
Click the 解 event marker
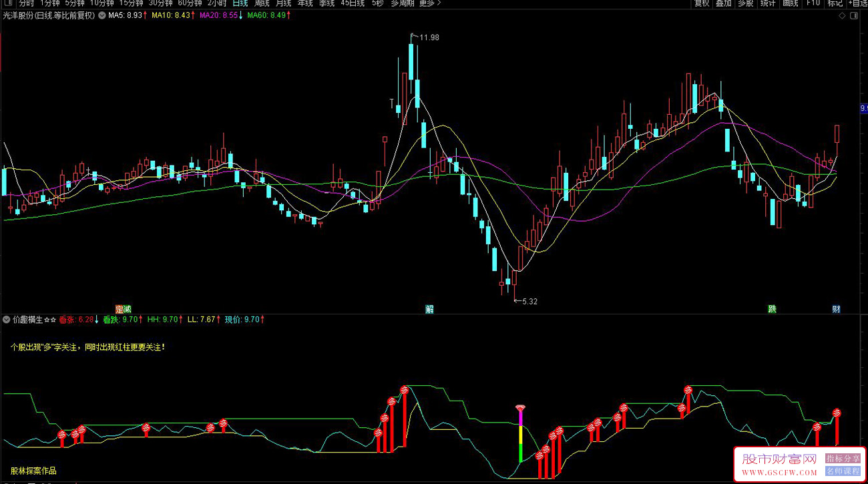[429, 309]
